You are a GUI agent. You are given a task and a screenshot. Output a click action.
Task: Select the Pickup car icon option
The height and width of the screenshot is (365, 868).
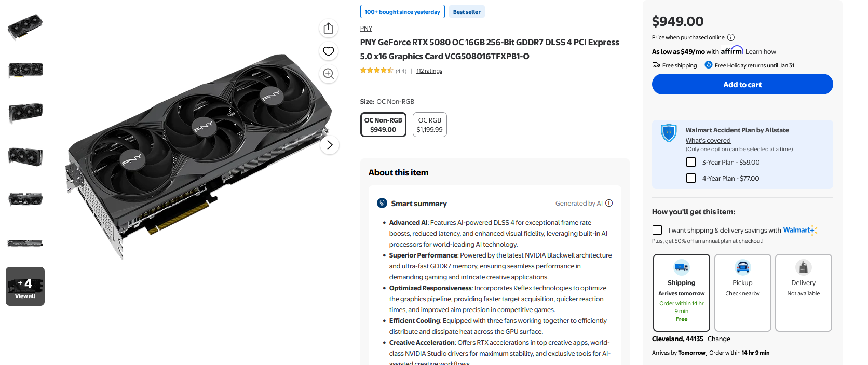[x=742, y=292]
